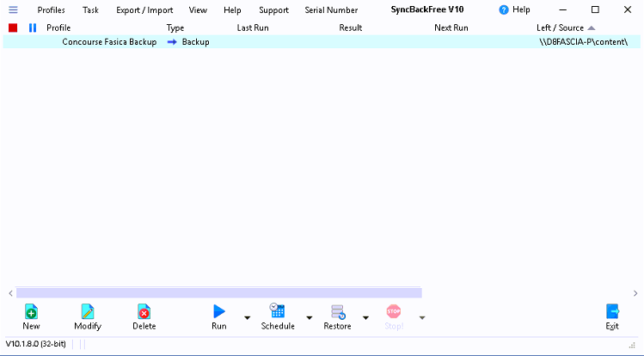Viewport: 644px width, 356px height.
Task: Expand the Run dropdown arrow
Action: 247,318
